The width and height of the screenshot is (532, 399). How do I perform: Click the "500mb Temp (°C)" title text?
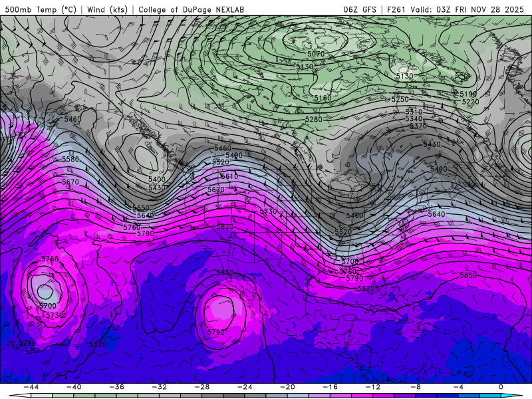[x=41, y=9]
